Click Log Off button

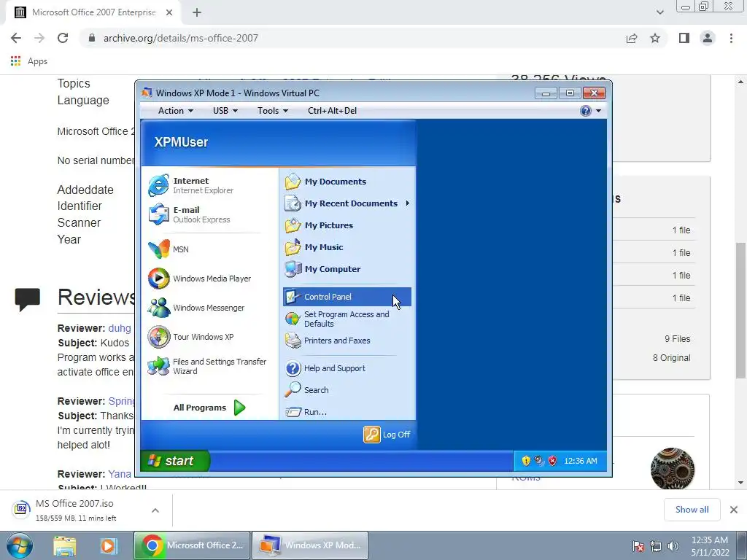click(387, 435)
